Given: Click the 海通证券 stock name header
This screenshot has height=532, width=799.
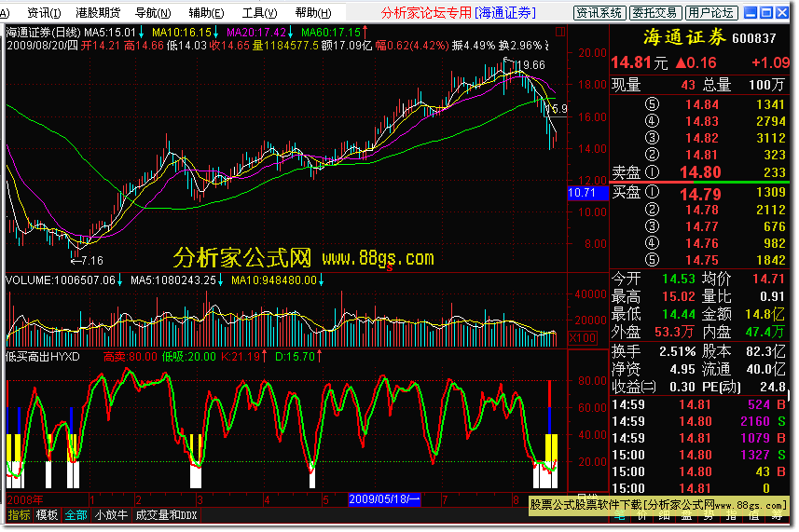Looking at the screenshot, I should pos(684,37).
